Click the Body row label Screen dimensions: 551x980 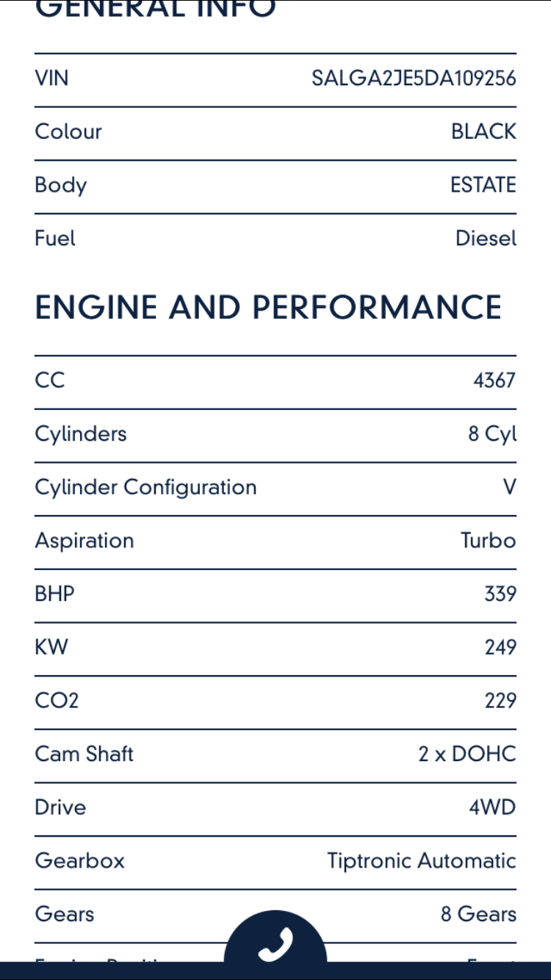pyautogui.click(x=61, y=185)
